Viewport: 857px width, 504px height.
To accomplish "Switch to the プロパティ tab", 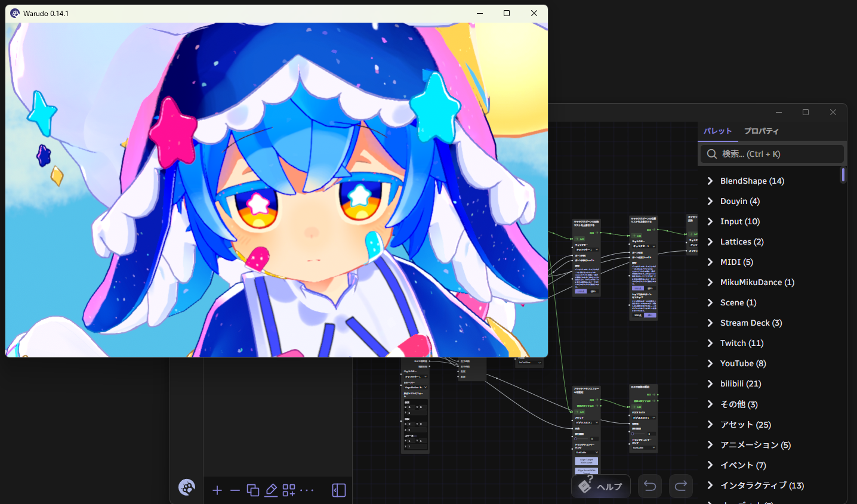I will 762,131.
